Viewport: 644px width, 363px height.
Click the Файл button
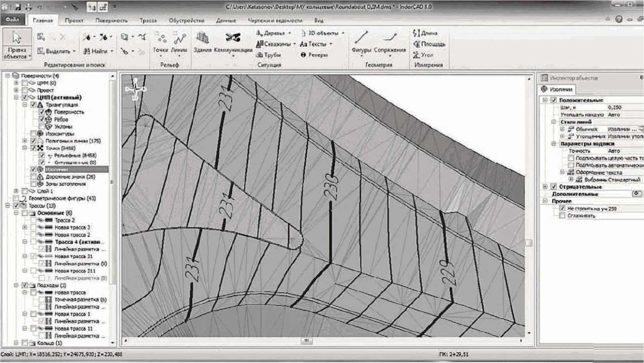pyautogui.click(x=13, y=20)
